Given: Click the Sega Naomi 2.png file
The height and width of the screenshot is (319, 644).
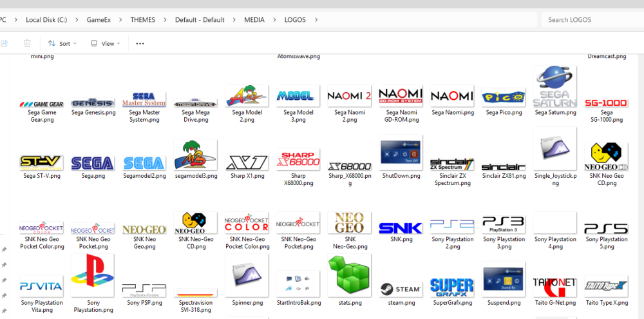Looking at the screenshot, I should click(x=350, y=96).
